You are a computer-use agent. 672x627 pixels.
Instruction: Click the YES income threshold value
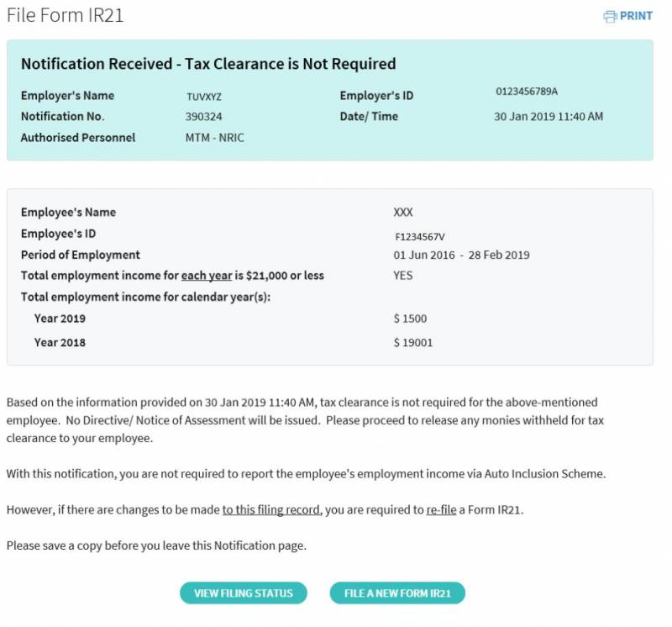point(403,276)
